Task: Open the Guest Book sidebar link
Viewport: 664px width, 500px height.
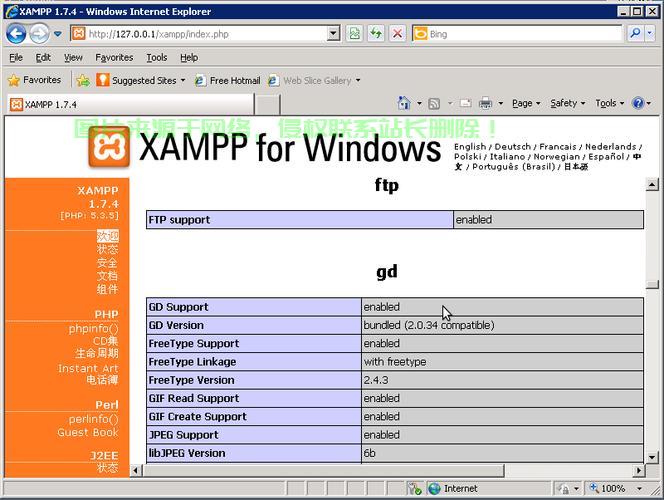Action: point(88,432)
